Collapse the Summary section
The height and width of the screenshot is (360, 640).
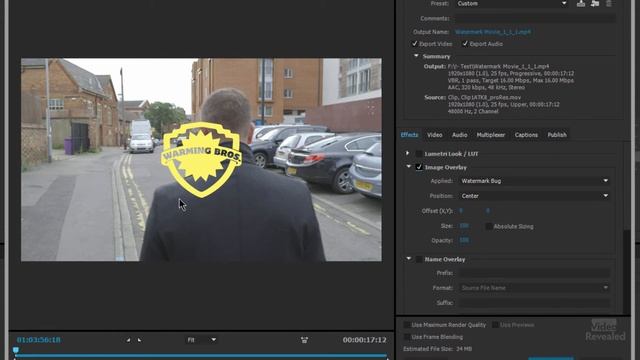coord(416,56)
